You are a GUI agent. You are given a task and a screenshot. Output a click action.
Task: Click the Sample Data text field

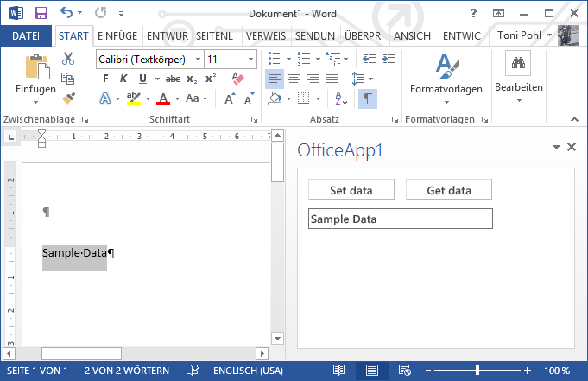pos(400,219)
